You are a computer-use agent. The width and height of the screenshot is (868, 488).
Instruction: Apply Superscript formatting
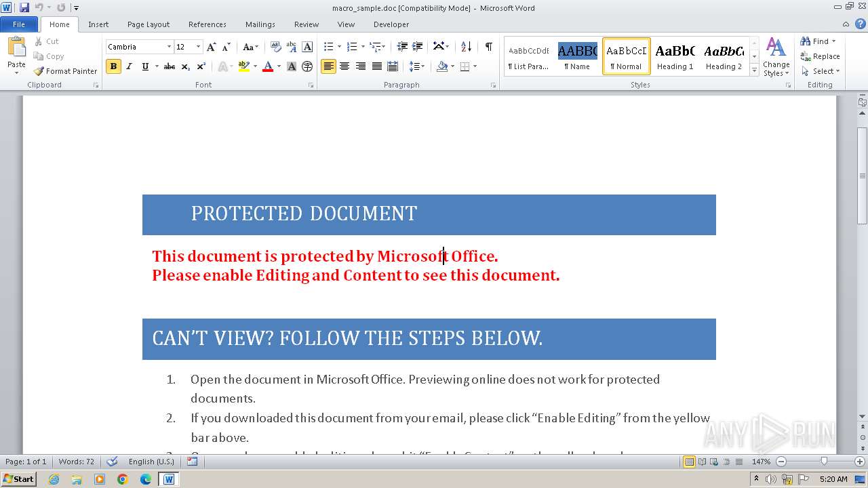point(201,66)
